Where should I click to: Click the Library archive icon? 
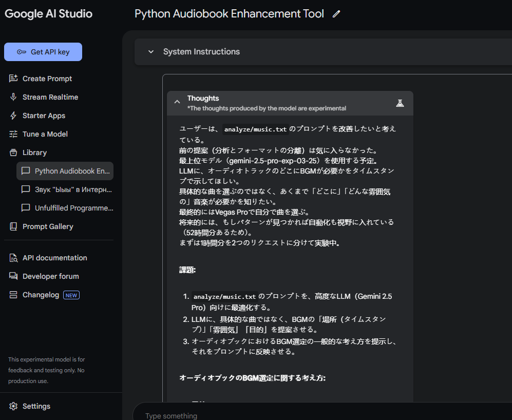(13, 152)
